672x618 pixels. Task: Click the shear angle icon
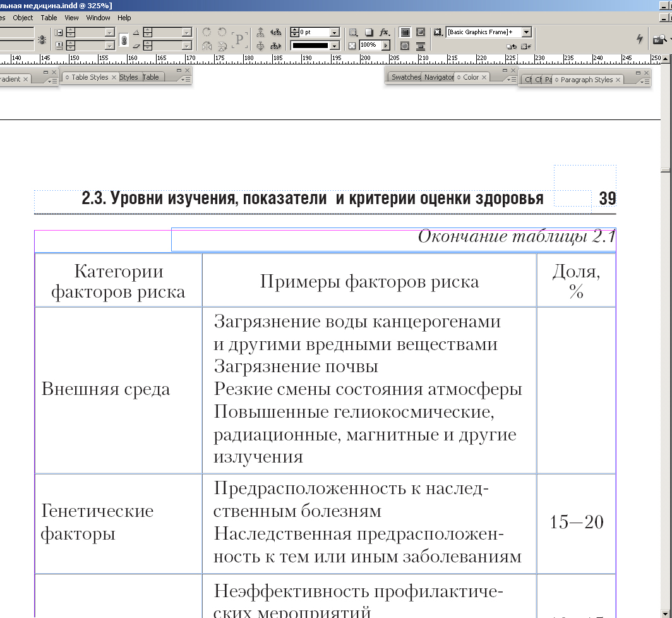click(x=136, y=46)
